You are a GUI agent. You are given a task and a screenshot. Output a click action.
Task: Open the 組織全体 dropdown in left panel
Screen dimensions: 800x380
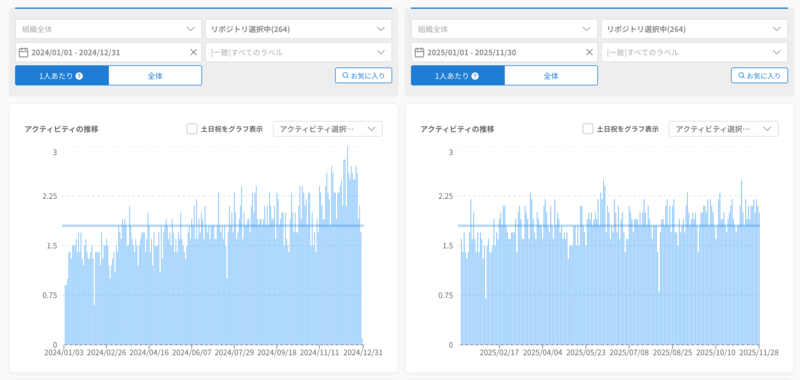click(x=108, y=29)
